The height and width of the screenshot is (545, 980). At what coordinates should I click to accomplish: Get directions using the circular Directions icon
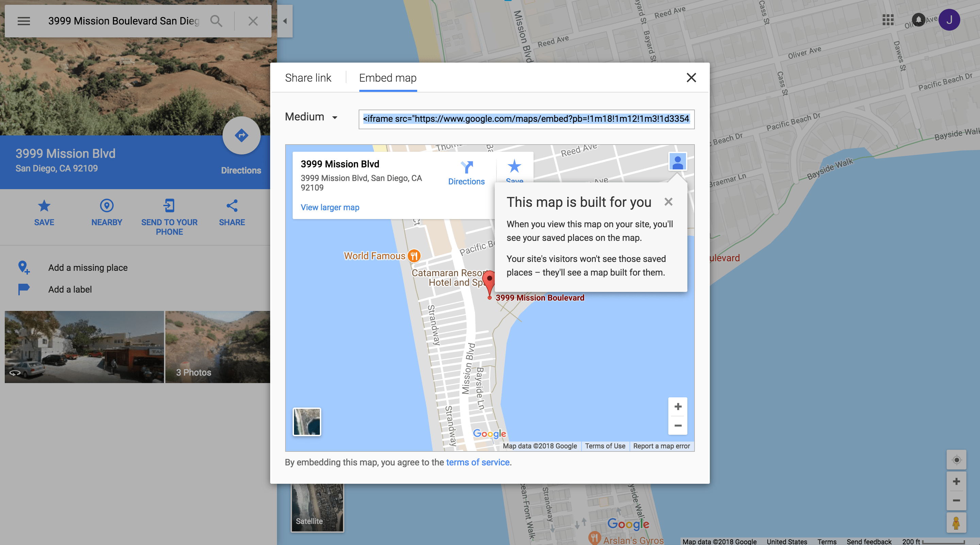(241, 135)
